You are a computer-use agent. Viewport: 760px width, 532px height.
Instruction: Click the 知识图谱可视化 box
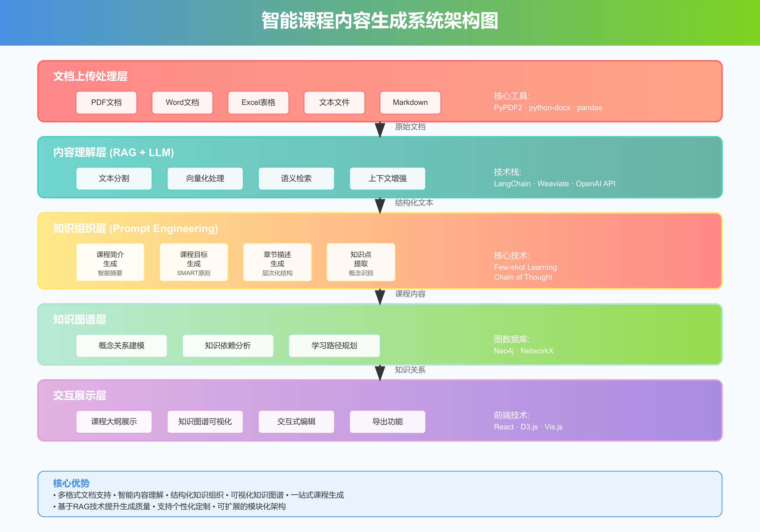pos(205,421)
